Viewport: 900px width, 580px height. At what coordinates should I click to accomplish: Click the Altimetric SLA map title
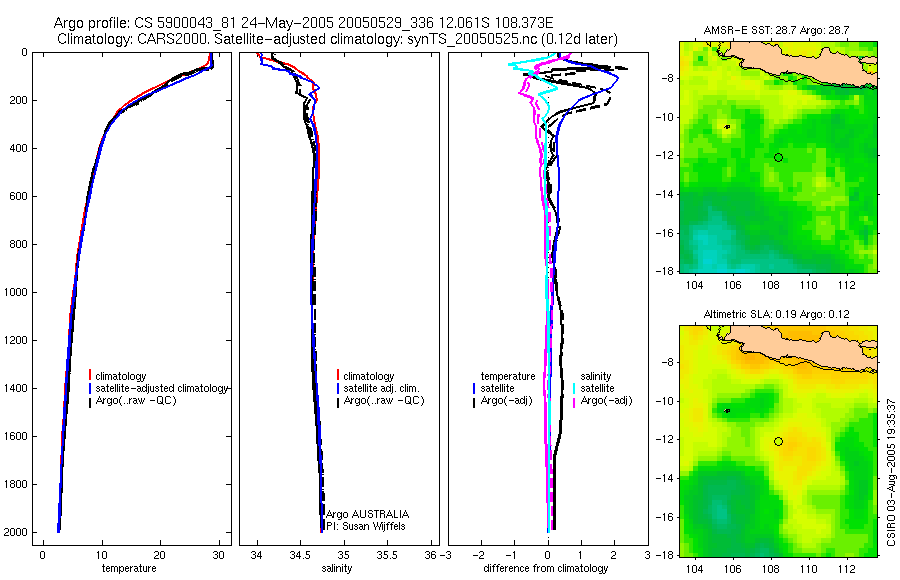(x=777, y=314)
